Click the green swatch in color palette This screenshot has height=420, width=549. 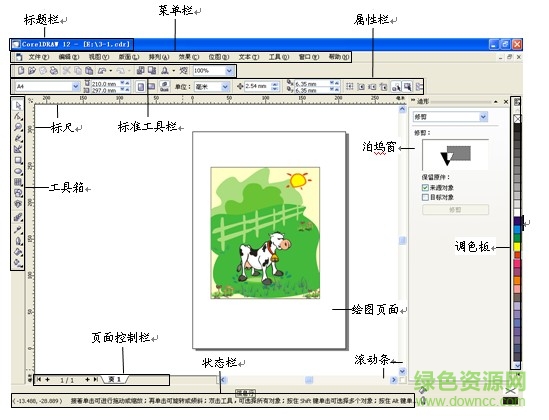pos(517,238)
